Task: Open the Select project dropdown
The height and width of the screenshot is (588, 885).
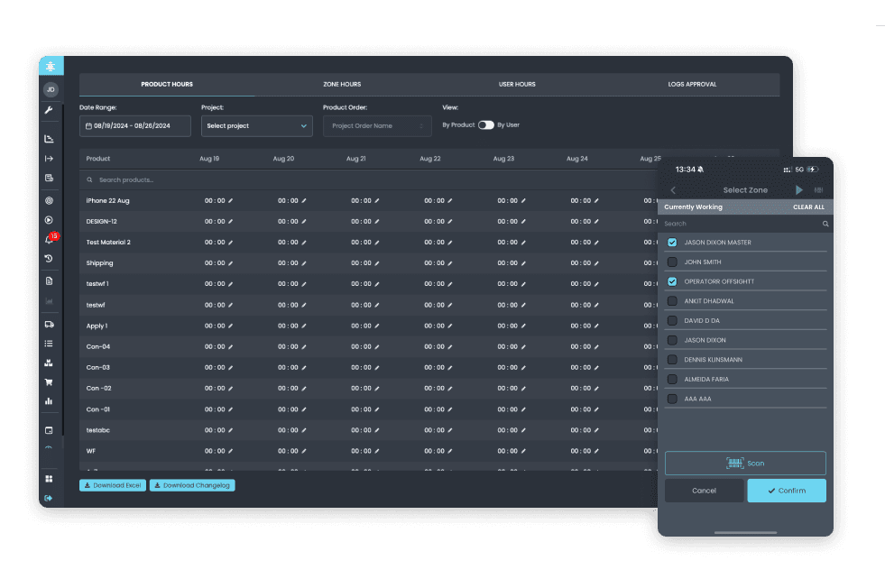Action: click(x=256, y=125)
